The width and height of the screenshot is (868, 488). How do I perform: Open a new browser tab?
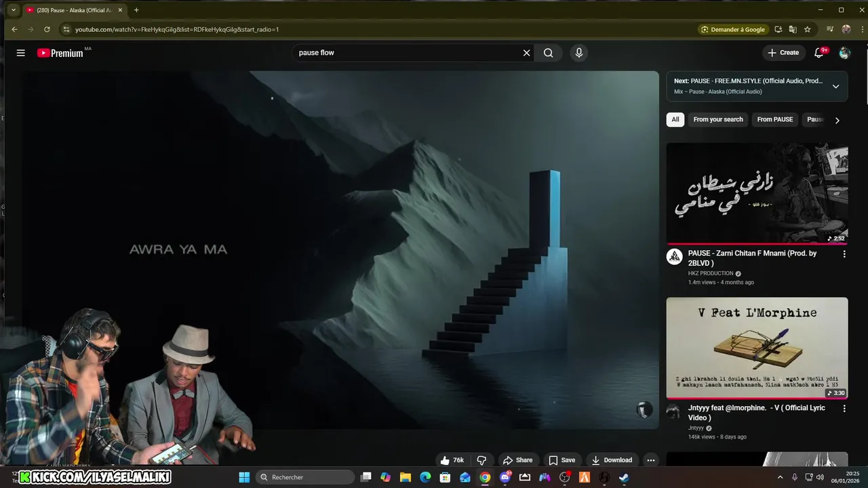pos(136,10)
